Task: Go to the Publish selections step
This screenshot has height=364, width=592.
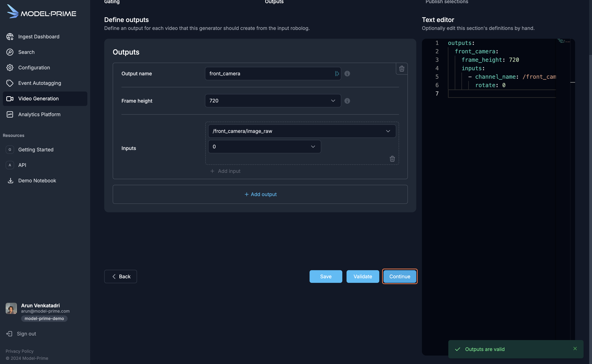Action: coord(447,2)
